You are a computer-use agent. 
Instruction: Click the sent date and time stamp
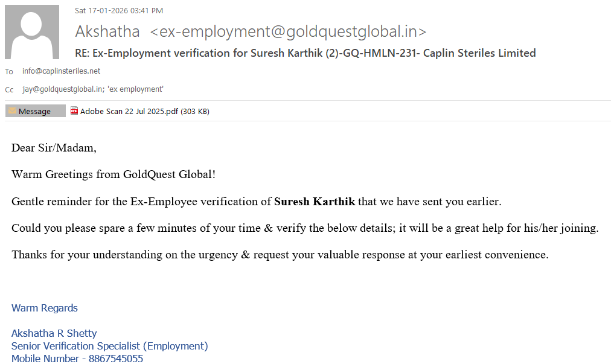tap(119, 10)
